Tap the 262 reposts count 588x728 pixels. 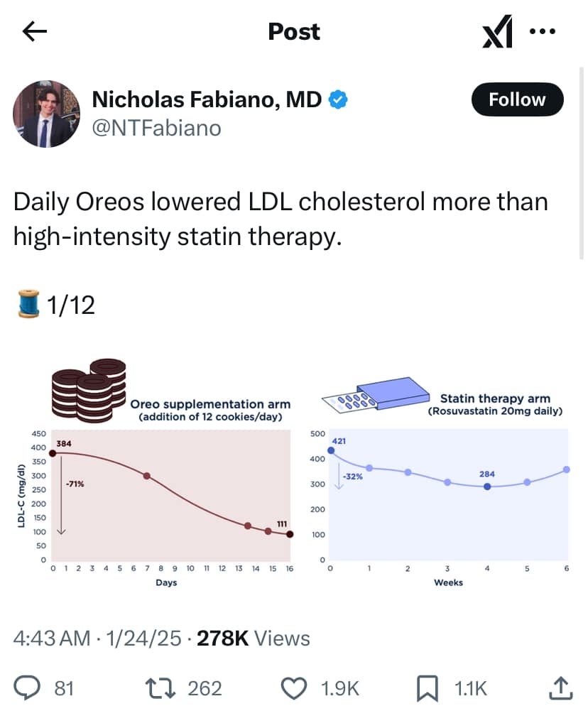205,688
